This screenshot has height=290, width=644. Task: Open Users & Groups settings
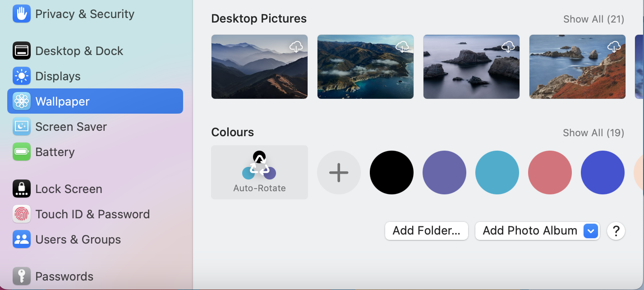pos(95,239)
